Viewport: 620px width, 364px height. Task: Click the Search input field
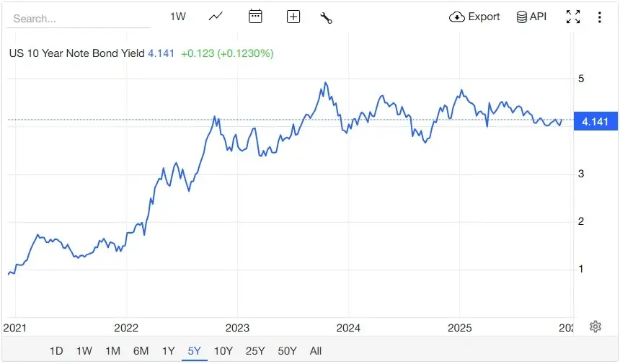(79, 19)
